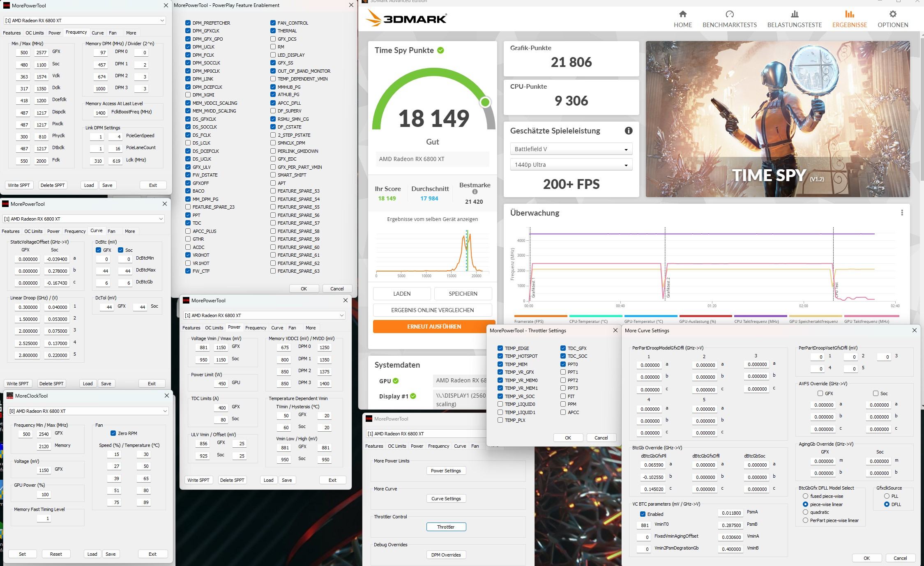Click Write SPPT in the Frequency window
The image size is (924, 566).
(x=19, y=185)
